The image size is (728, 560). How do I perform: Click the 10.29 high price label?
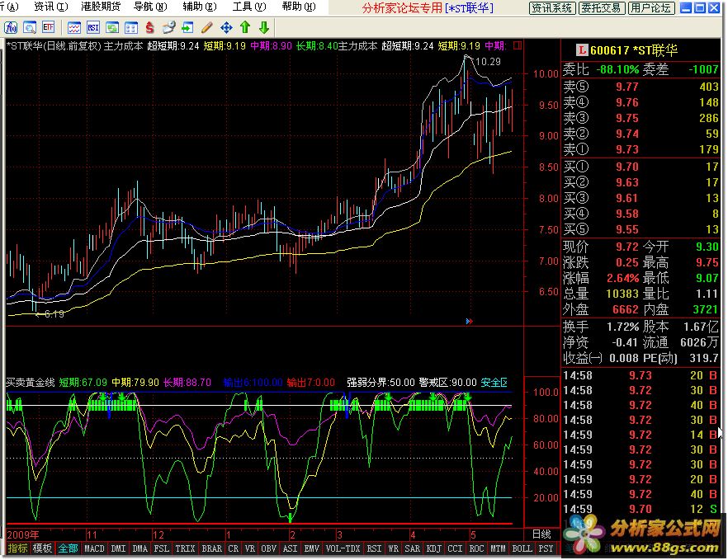pos(488,61)
